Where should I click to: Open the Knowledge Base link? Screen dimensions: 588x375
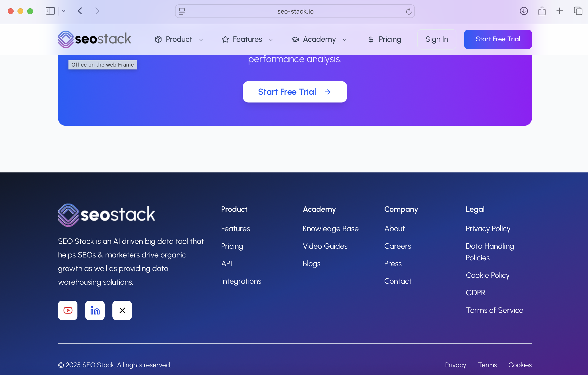[331, 229]
